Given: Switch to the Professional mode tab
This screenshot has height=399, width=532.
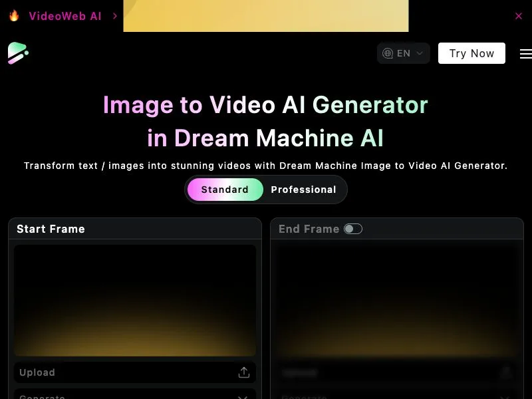Looking at the screenshot, I should (x=303, y=190).
